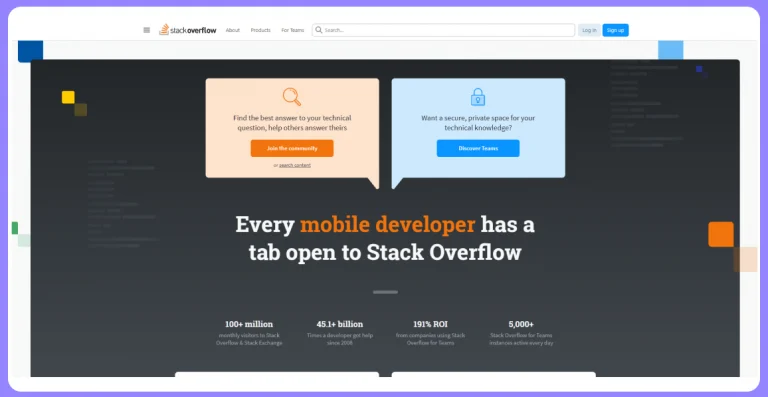Click the '45.1+ billion' statistic text
This screenshot has height=397, width=768.
tap(340, 324)
